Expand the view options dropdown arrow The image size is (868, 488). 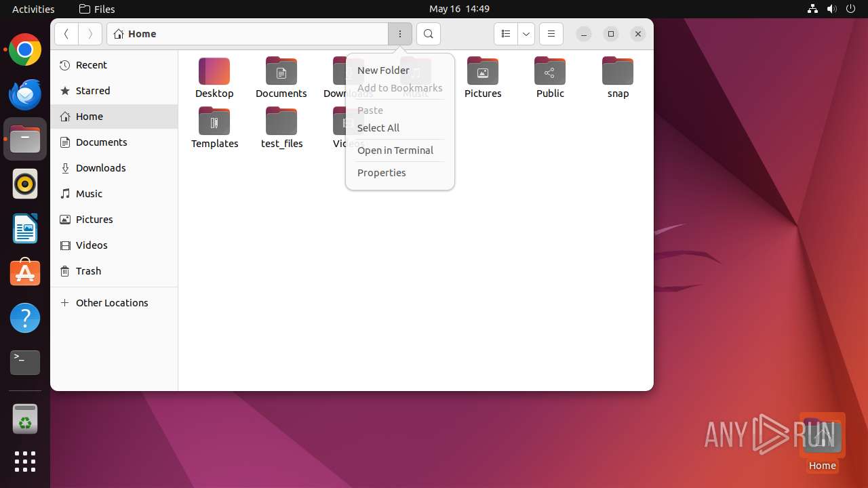[x=526, y=34]
